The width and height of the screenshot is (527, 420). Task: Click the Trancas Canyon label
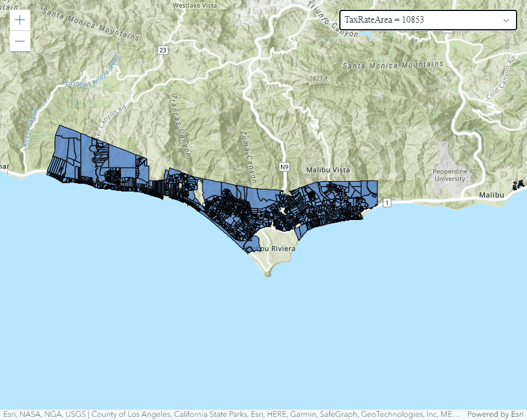point(180,124)
